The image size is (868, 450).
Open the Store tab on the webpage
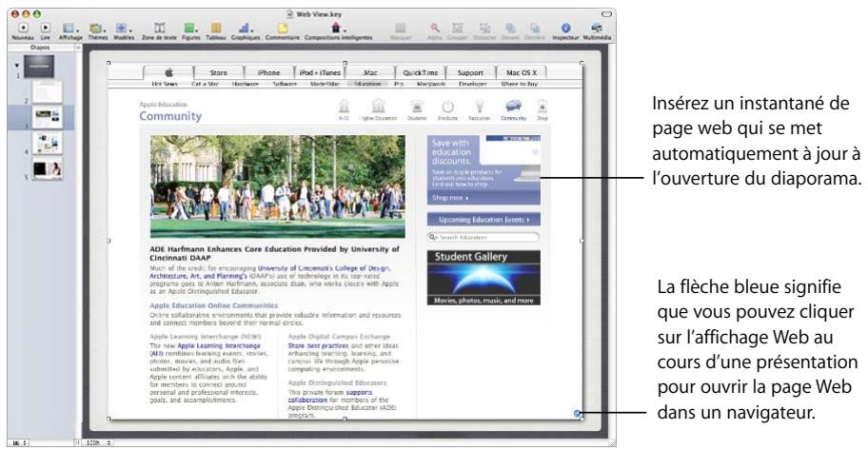[x=219, y=72]
